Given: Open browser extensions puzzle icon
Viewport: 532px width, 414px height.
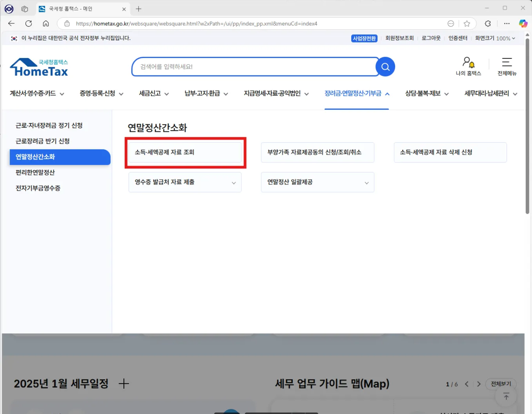Looking at the screenshot, I should pyautogui.click(x=488, y=24).
